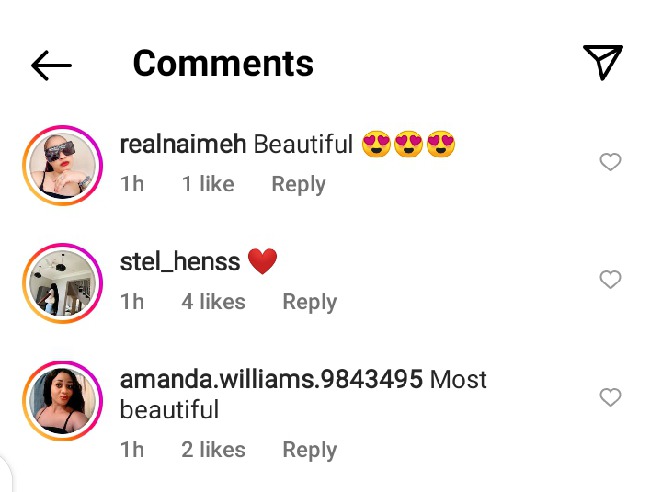662x492 pixels.
Task: Tap the red heart emoji in stel_henss's comment
Action: pyautogui.click(x=261, y=262)
